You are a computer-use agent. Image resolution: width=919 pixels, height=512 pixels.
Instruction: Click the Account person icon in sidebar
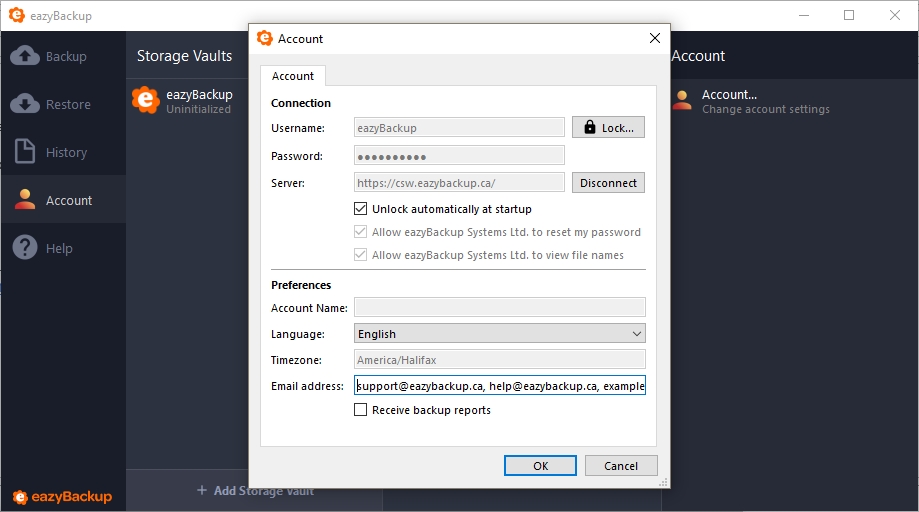click(x=25, y=199)
